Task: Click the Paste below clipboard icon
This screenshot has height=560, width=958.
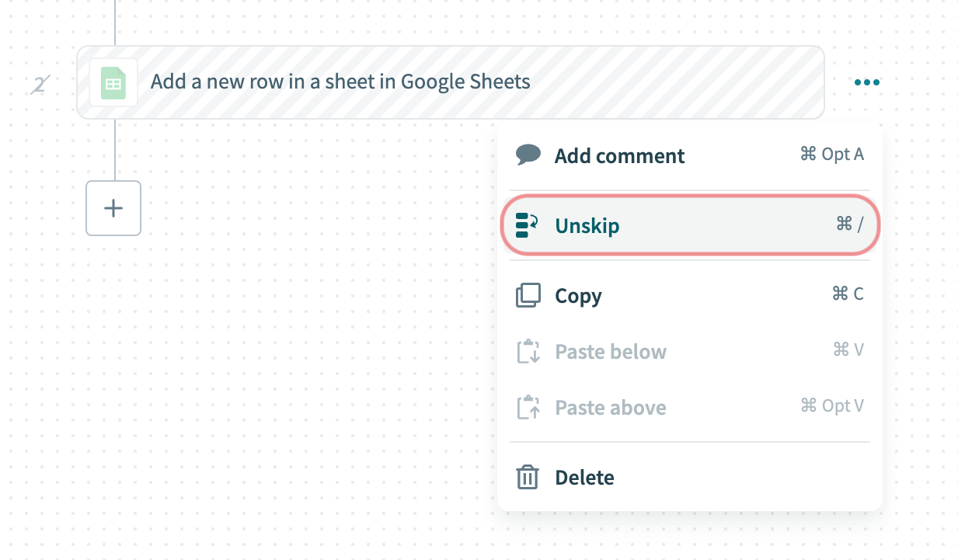Action: click(x=528, y=351)
